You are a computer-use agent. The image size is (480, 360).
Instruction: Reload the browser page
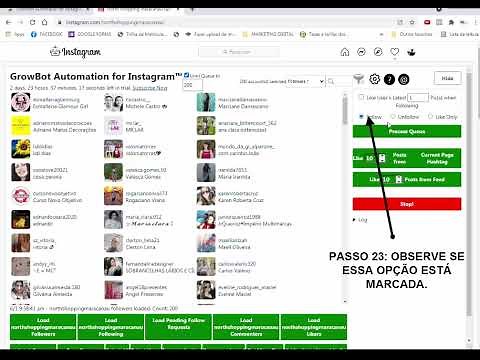[32, 22]
